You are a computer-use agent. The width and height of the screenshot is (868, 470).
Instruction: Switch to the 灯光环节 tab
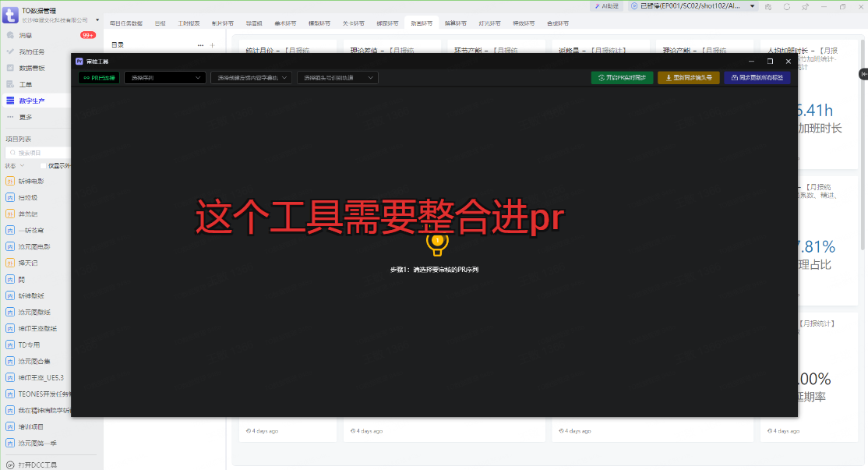pos(489,23)
